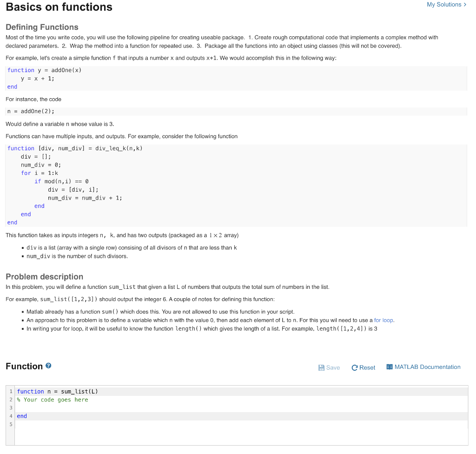Click line number 3 in the editor
476x454 pixels.
[10, 407]
